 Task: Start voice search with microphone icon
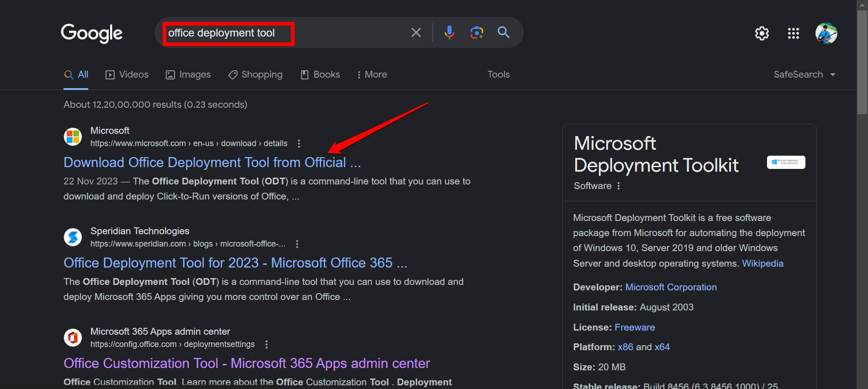click(x=449, y=32)
